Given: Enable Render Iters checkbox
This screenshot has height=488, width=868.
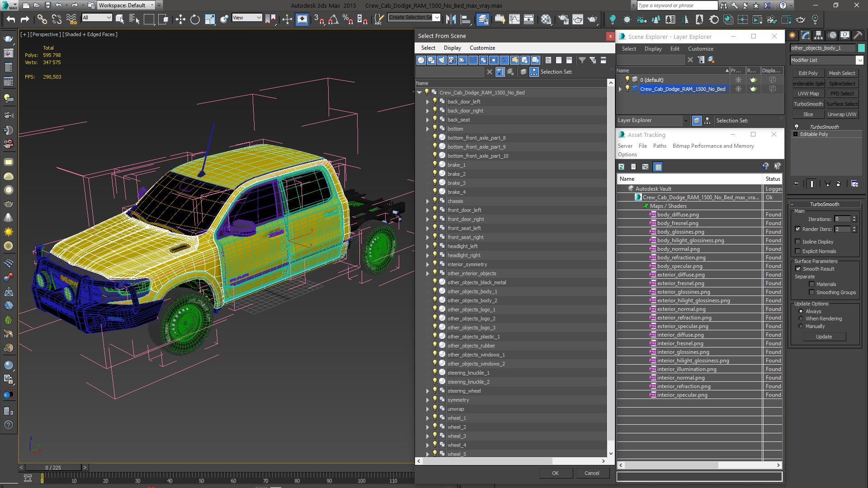Looking at the screenshot, I should pyautogui.click(x=797, y=229).
